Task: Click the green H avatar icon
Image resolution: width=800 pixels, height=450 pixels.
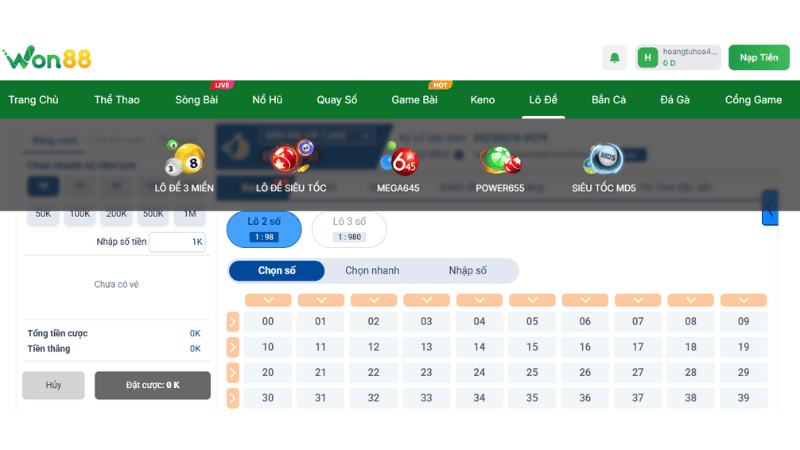Action: pyautogui.click(x=647, y=58)
